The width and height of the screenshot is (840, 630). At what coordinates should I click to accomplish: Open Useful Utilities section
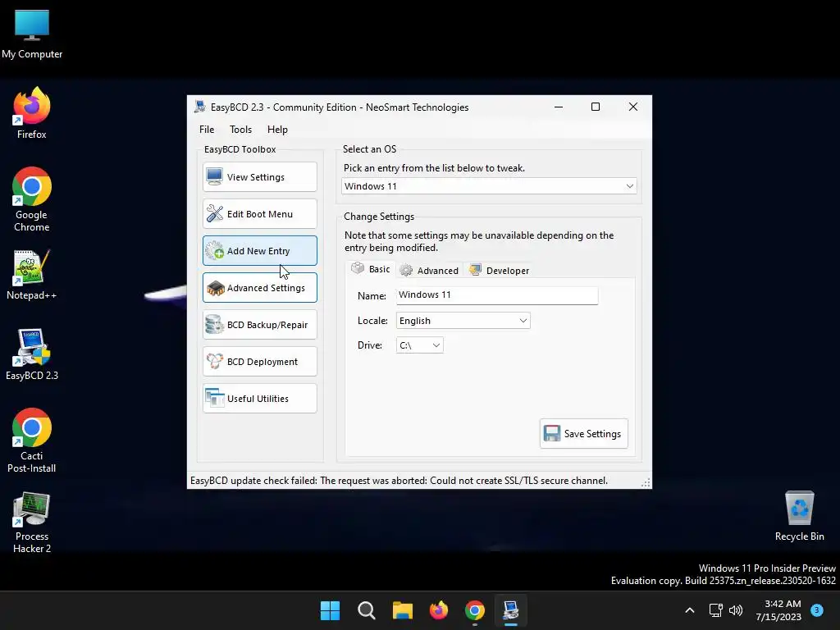pyautogui.click(x=260, y=399)
